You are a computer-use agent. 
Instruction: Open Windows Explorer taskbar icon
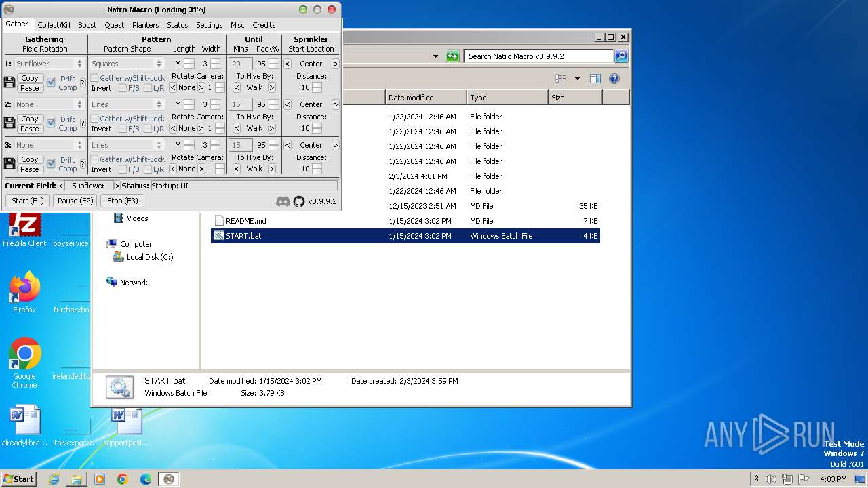[x=77, y=479]
